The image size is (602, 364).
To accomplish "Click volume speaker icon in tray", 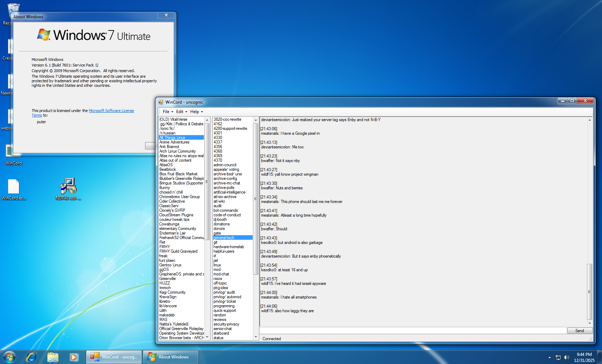I will [567, 357].
